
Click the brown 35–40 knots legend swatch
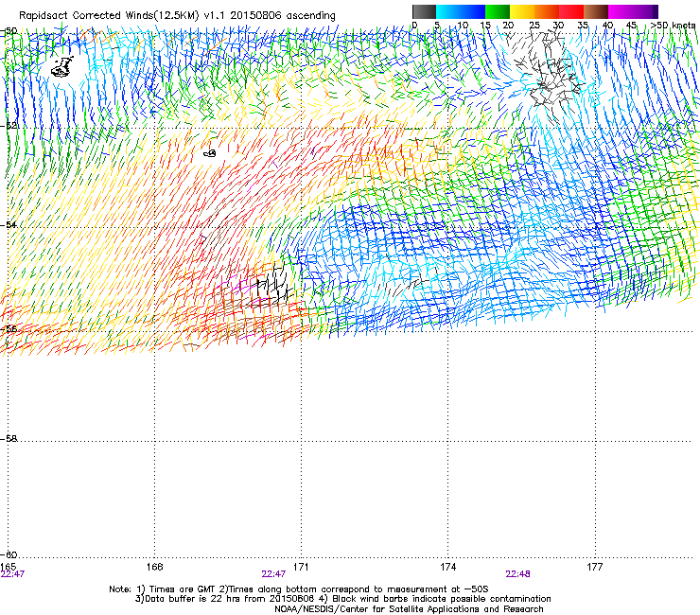click(x=596, y=11)
